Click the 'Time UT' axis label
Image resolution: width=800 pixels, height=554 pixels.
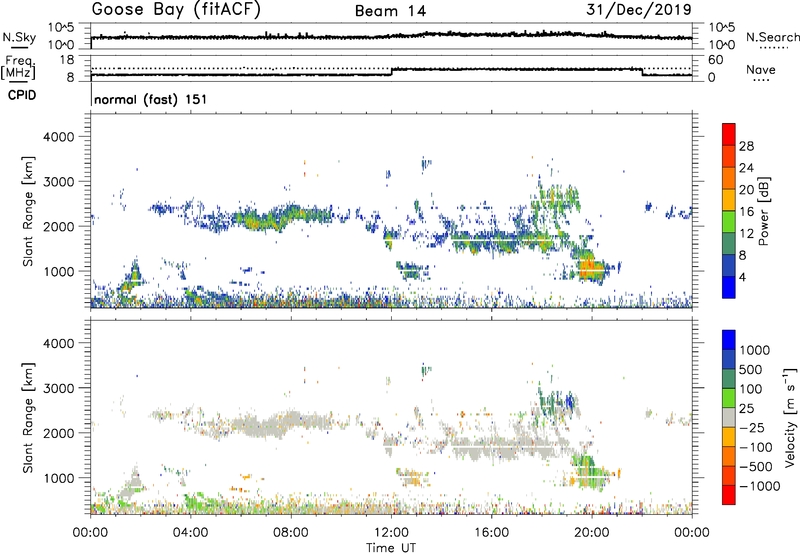pos(391,548)
